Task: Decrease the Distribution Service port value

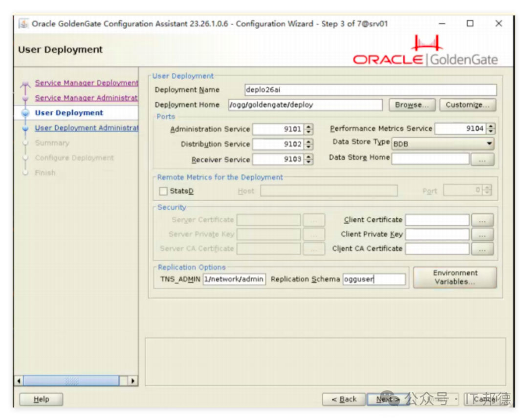Action: click(308, 147)
